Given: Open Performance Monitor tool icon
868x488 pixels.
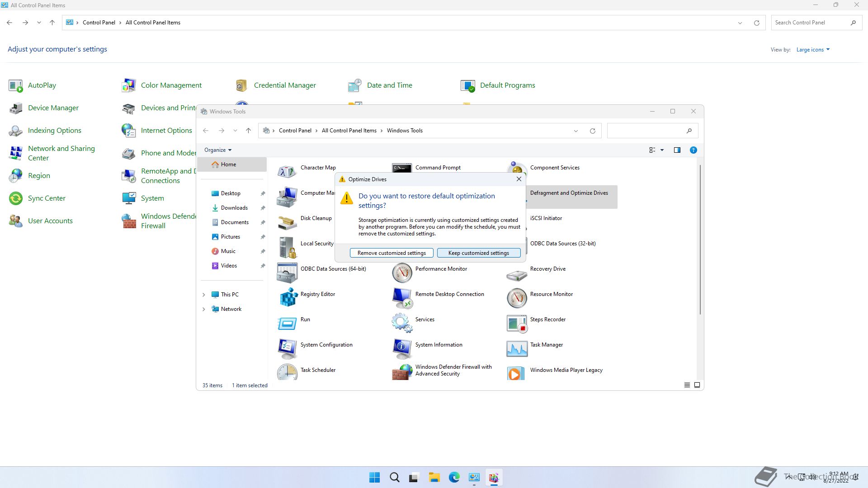Looking at the screenshot, I should (402, 272).
